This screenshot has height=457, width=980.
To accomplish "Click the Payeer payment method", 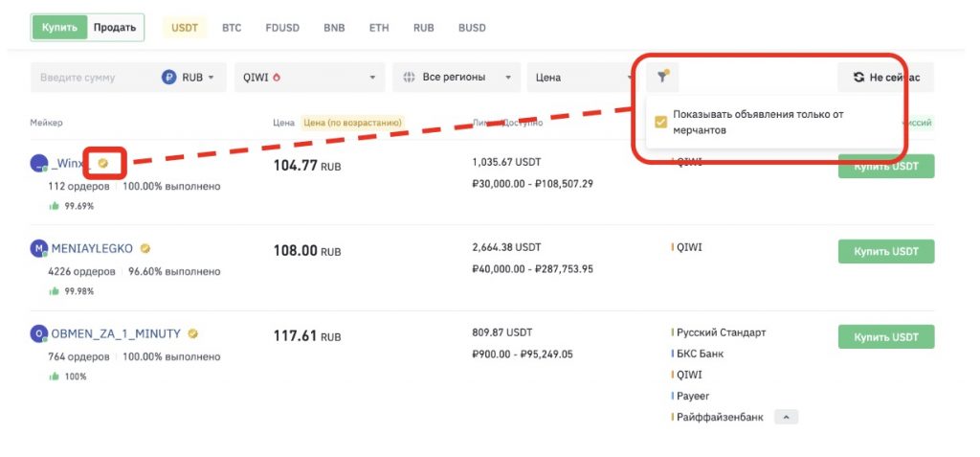I will (693, 397).
